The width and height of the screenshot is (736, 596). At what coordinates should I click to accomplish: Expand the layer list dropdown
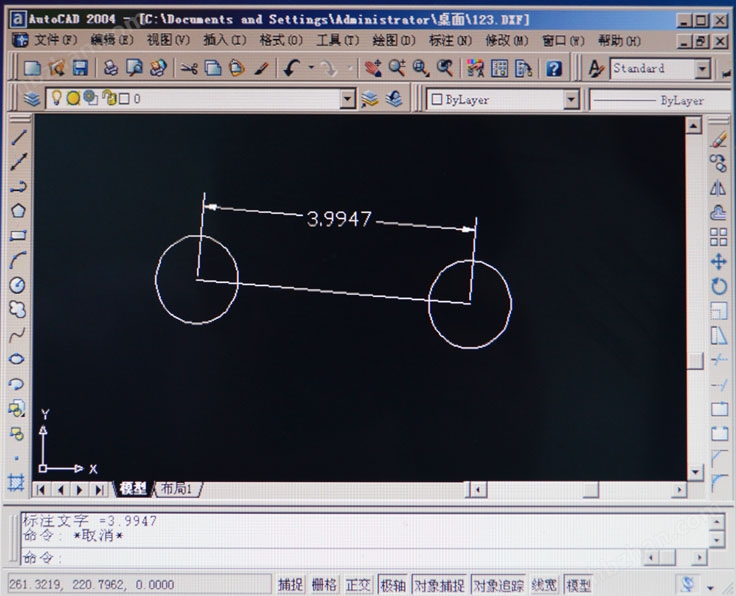(348, 99)
